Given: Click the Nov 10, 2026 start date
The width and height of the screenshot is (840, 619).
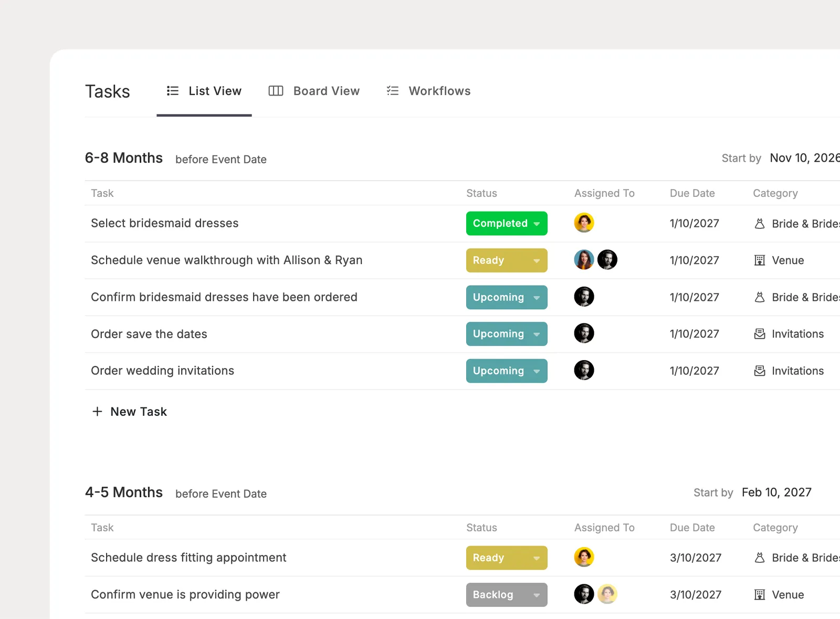Looking at the screenshot, I should tap(805, 158).
